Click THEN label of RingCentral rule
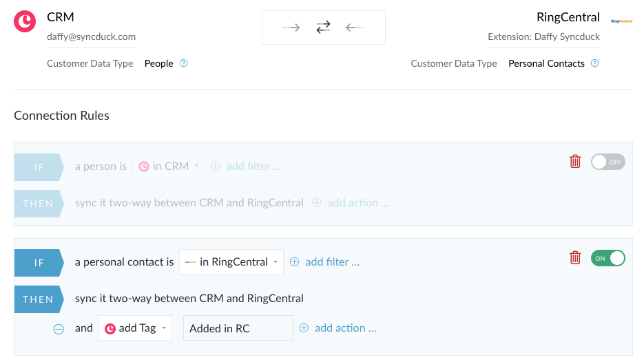This screenshot has height=364, width=644. (x=39, y=299)
